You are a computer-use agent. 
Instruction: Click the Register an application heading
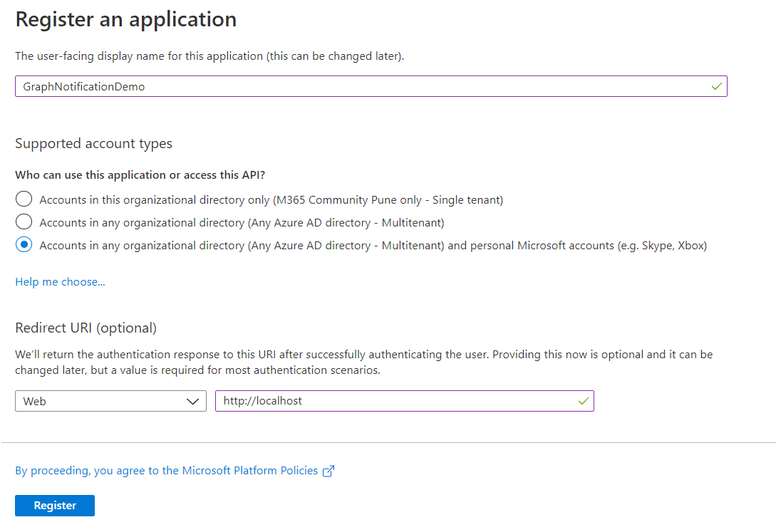[126, 19]
